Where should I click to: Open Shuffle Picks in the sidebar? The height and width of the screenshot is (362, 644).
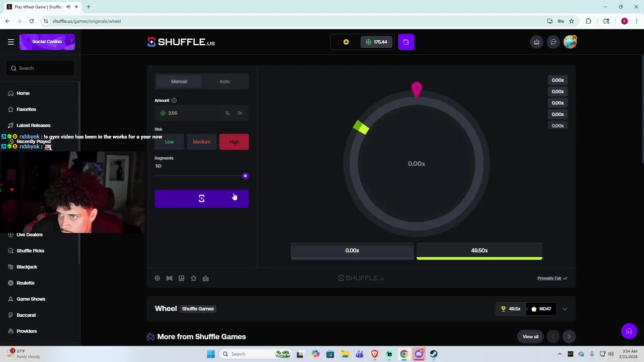pyautogui.click(x=30, y=251)
